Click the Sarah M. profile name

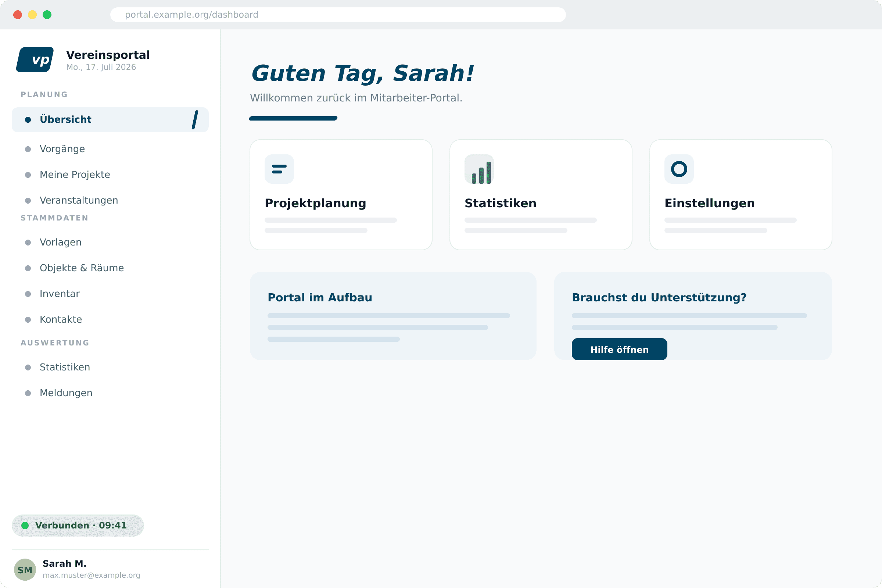65,564
